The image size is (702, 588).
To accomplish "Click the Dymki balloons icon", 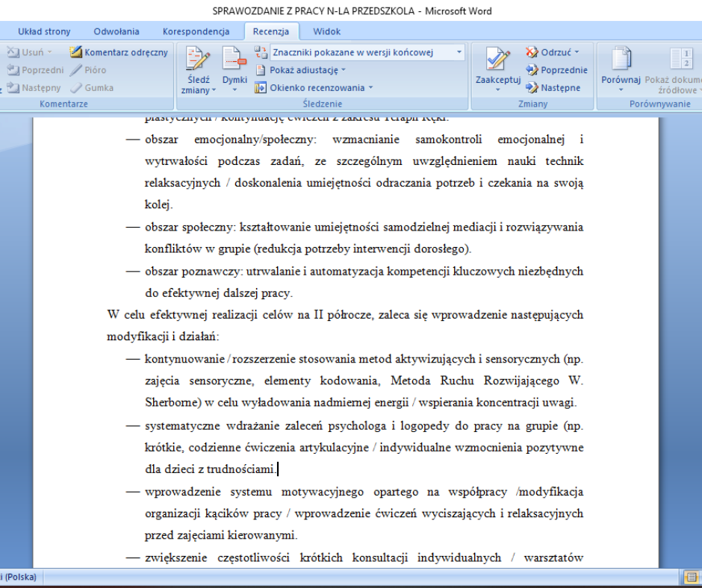I will (x=234, y=59).
